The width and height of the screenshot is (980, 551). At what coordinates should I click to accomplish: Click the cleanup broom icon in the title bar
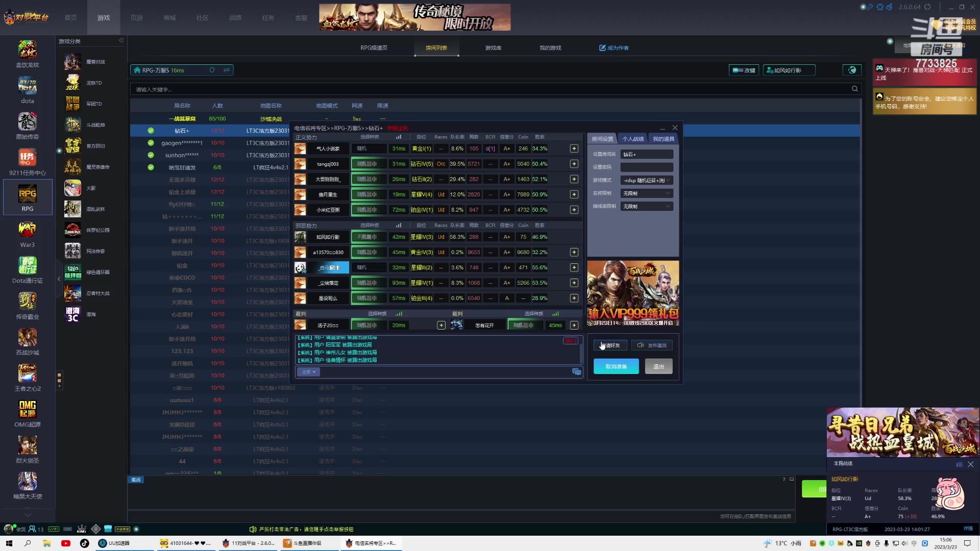pyautogui.click(x=890, y=7)
